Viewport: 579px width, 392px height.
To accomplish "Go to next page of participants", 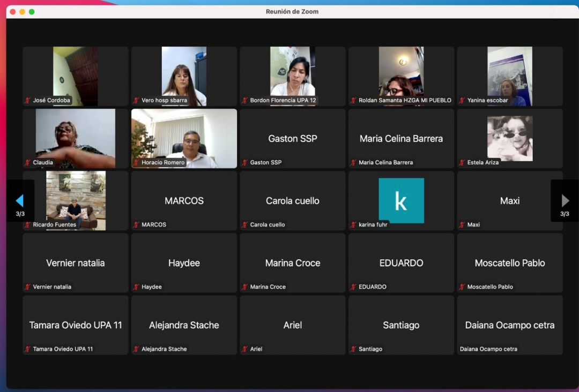I will 565,201.
